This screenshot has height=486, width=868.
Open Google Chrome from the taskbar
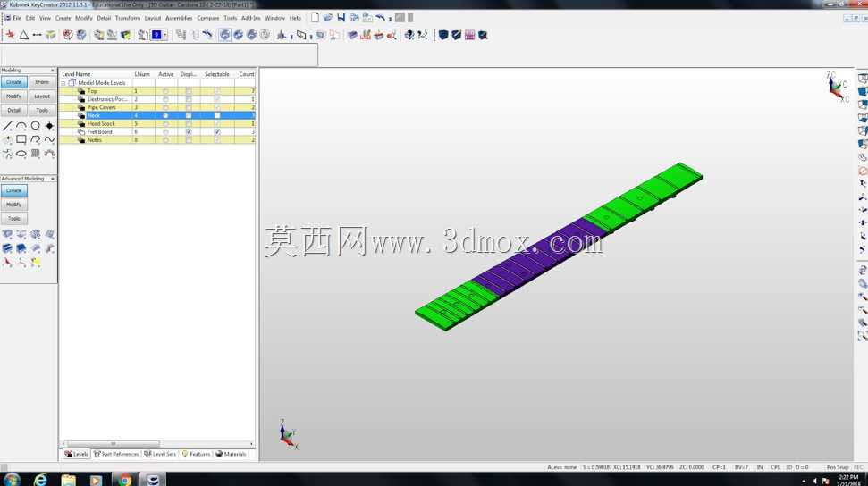click(124, 480)
